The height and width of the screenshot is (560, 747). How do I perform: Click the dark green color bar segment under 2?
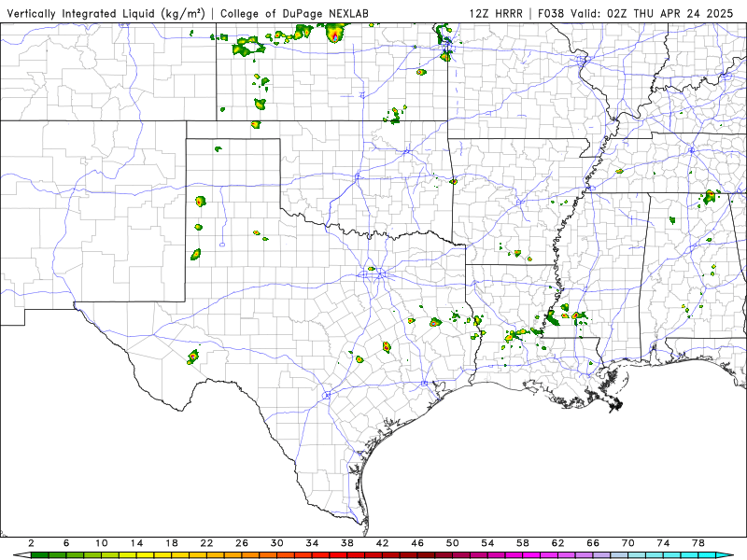click(x=39, y=555)
